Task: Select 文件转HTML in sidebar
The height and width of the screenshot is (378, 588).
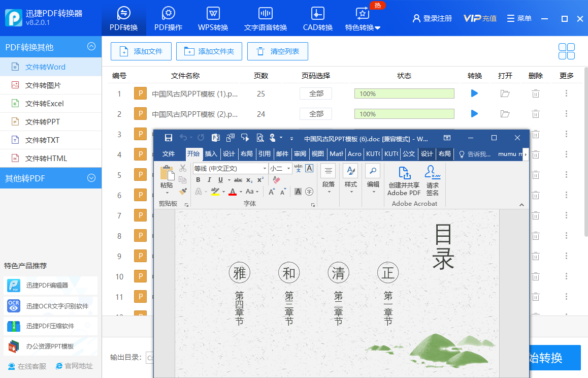Action: coord(51,159)
